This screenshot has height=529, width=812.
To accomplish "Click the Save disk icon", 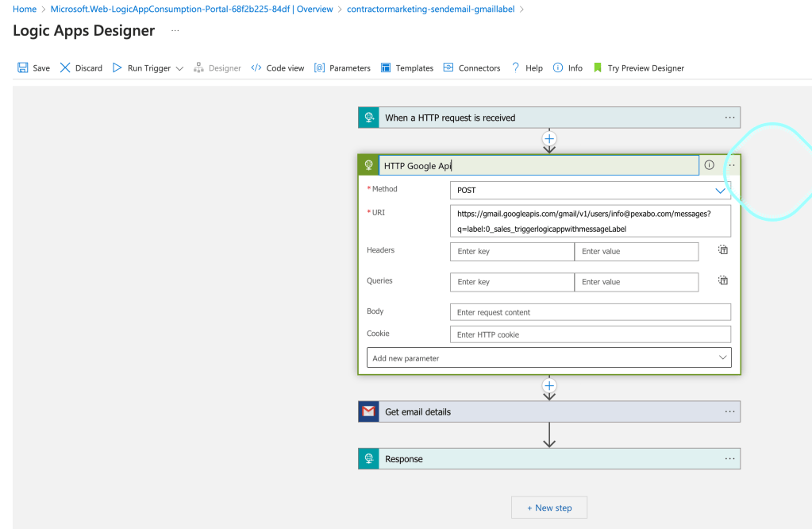I will coord(23,68).
